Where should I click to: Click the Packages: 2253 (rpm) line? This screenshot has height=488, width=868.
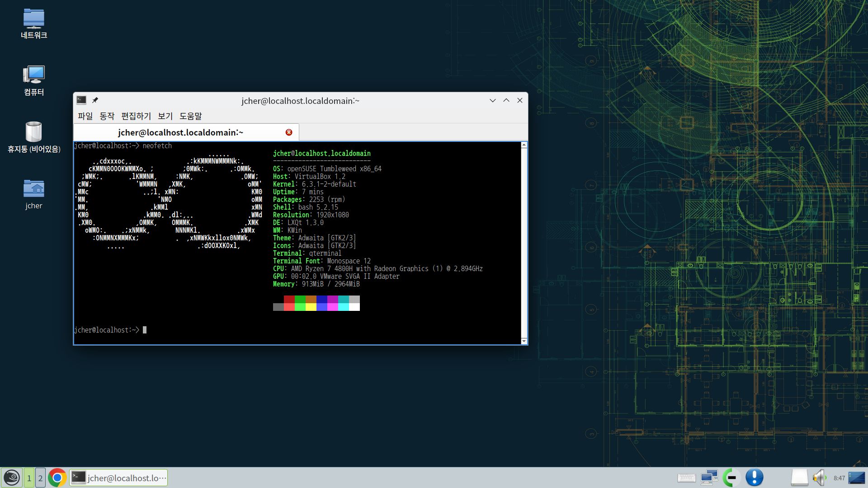point(309,199)
